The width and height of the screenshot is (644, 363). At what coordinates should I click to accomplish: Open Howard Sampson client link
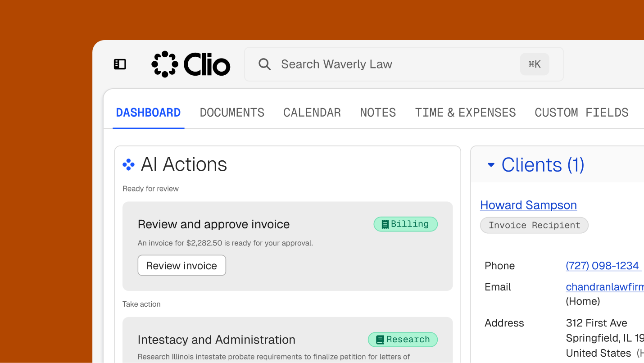point(528,205)
